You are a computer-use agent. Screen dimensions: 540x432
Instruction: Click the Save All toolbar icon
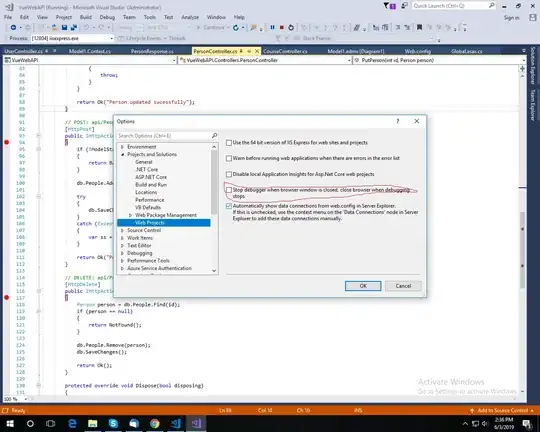pos(73,28)
